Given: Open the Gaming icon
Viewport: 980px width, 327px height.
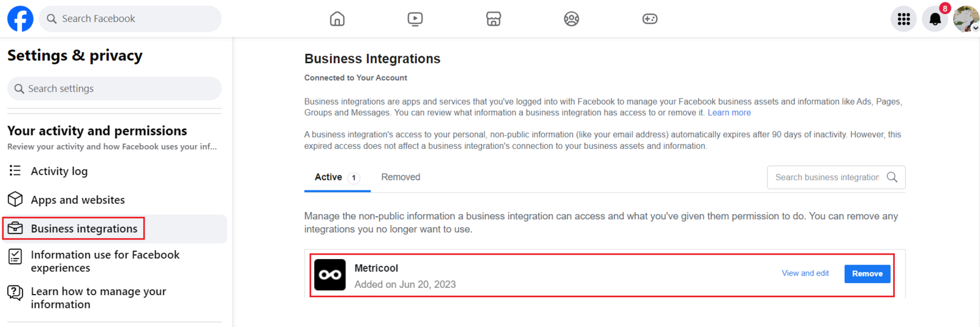Looking at the screenshot, I should coord(650,19).
